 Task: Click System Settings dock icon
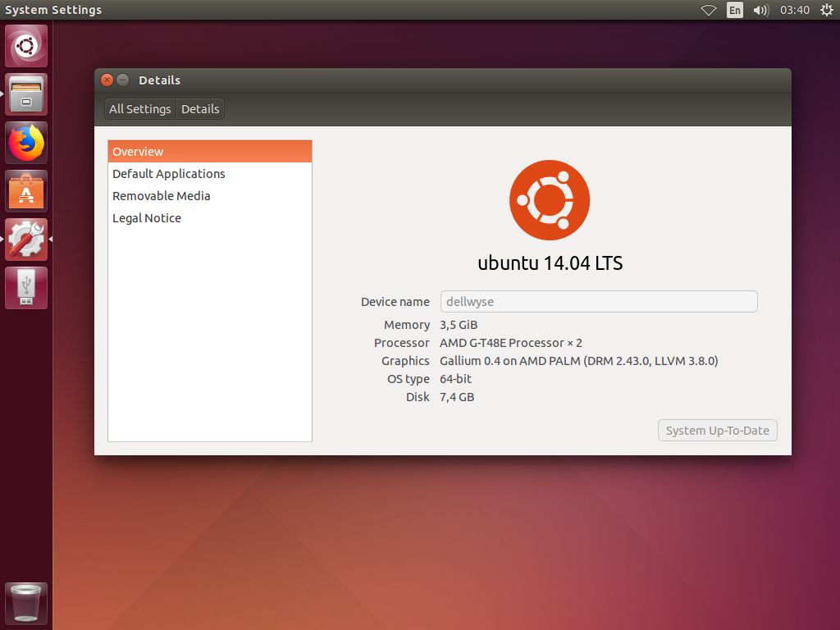click(26, 240)
